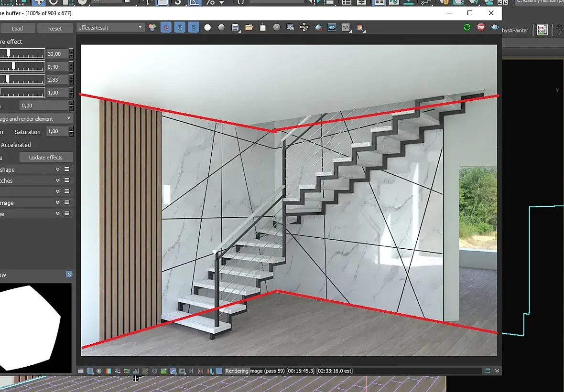Click the spinner arrows next to 30,00

click(71, 54)
